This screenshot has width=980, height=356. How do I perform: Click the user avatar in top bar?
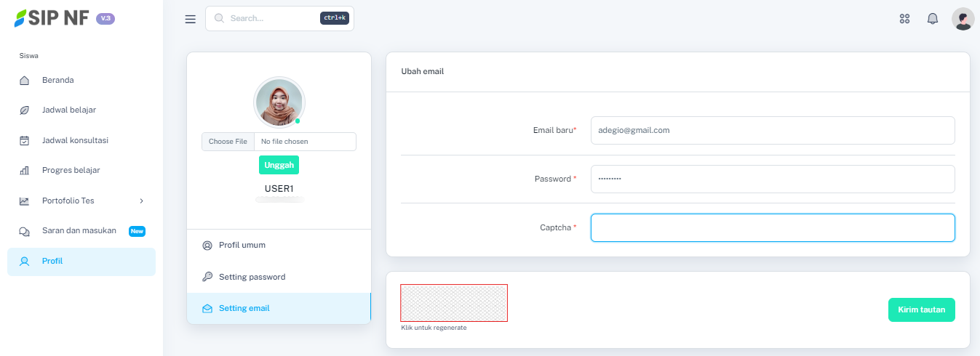pos(963,19)
